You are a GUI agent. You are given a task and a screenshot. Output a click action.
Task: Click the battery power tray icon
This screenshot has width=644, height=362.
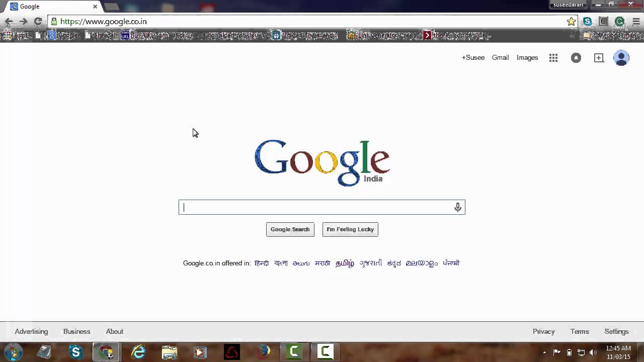[x=569, y=352]
